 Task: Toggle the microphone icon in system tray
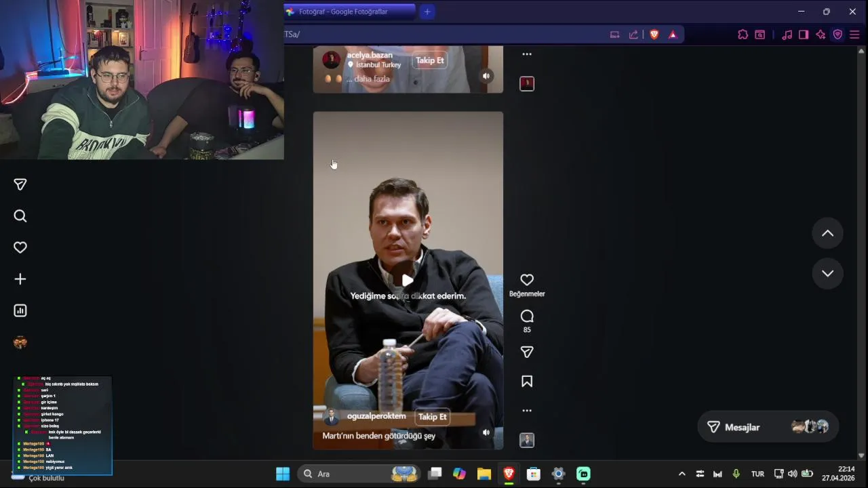(736, 474)
